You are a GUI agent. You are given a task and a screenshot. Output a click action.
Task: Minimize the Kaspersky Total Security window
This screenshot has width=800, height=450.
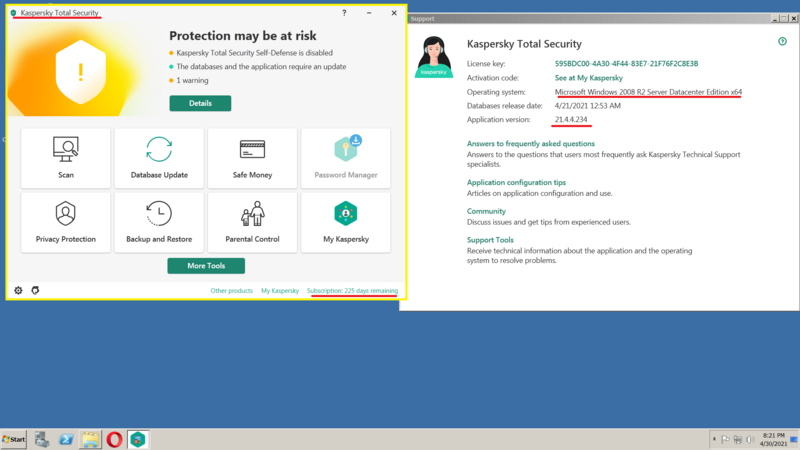369,13
